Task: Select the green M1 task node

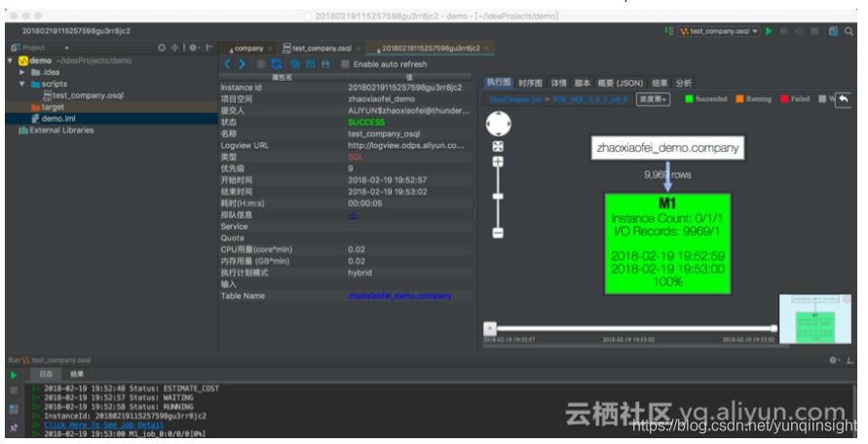Action: pos(667,243)
